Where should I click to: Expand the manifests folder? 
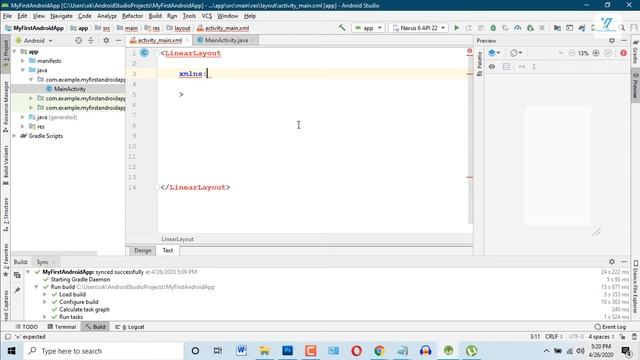click(23, 61)
